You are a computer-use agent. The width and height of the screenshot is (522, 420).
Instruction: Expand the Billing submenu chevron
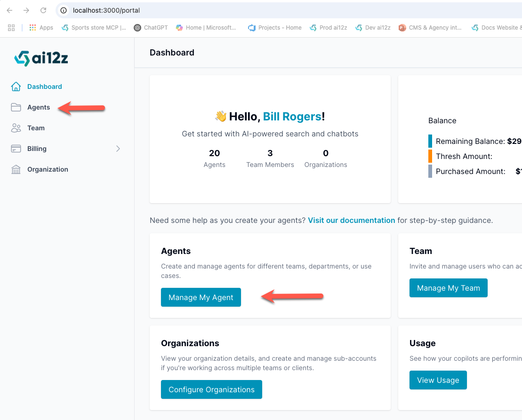coord(118,149)
